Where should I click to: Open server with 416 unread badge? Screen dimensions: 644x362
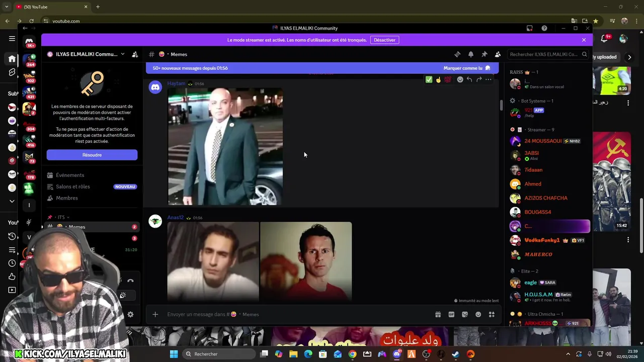(x=29, y=141)
